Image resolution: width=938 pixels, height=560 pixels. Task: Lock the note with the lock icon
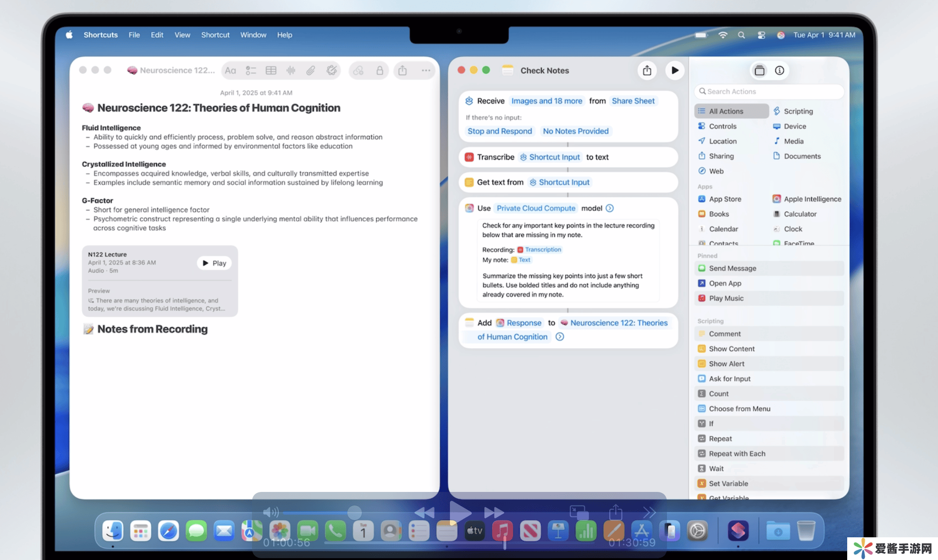tap(380, 70)
